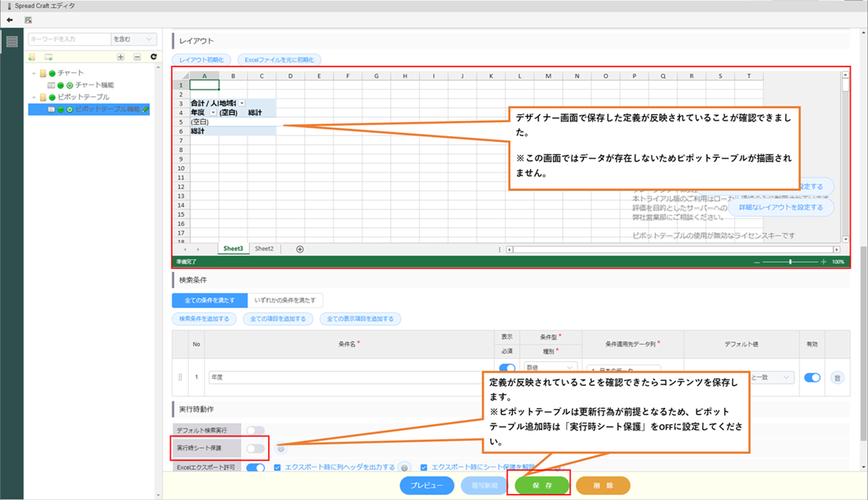Screen dimensions: 868x500
Task: Collapse the チャート folder
Action: tap(34, 73)
